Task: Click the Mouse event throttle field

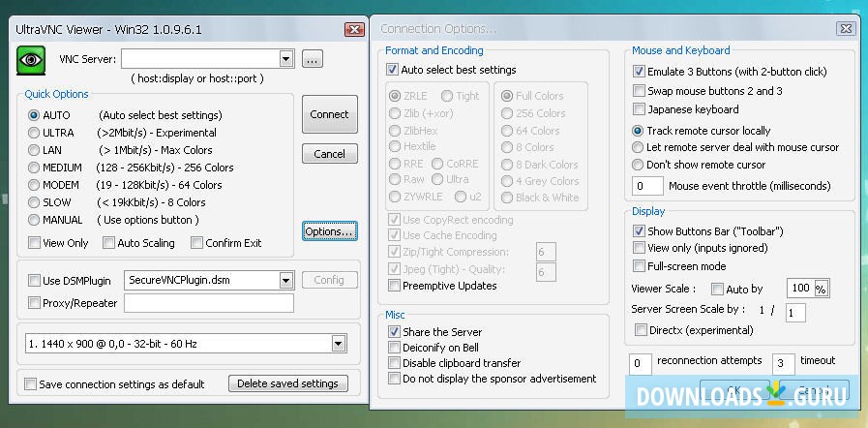Action: (x=647, y=186)
